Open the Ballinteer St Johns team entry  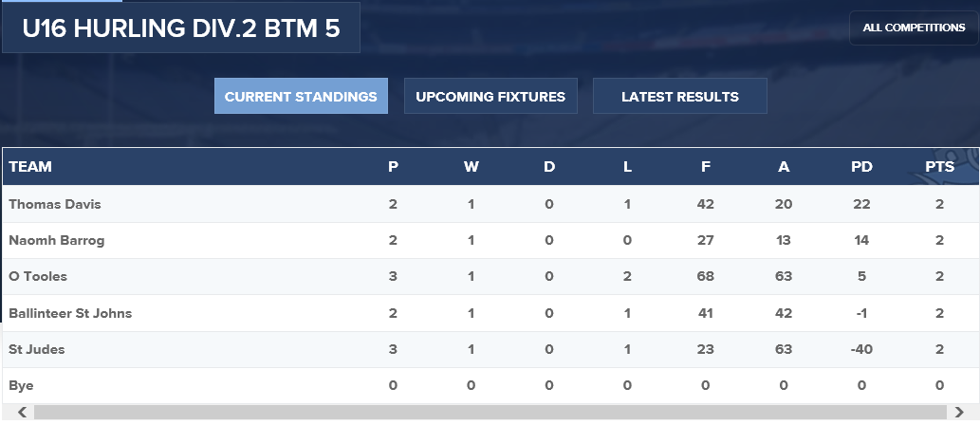pos(70,313)
